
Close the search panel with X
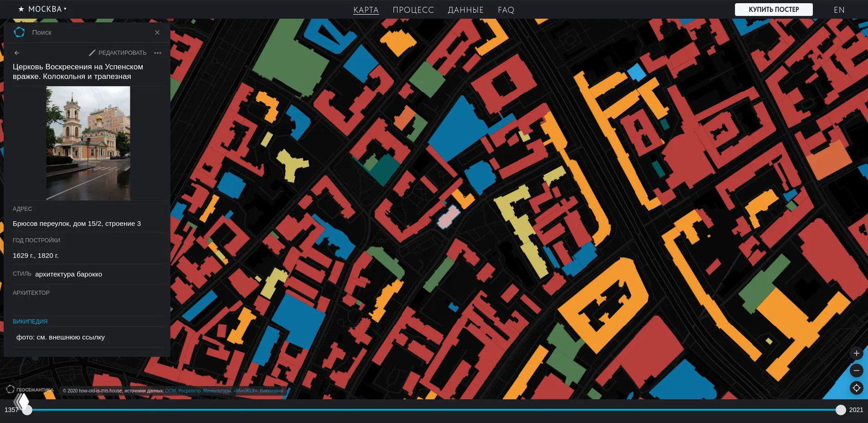[157, 33]
